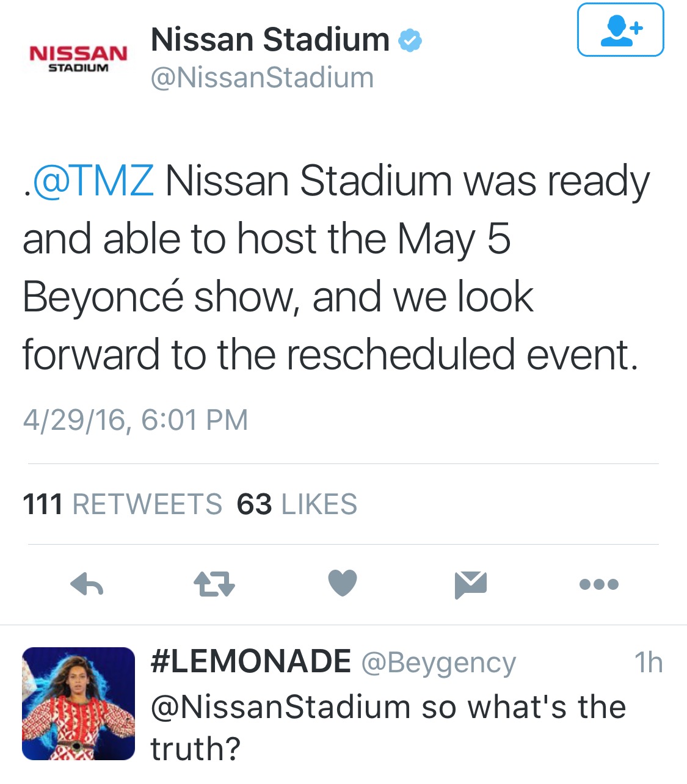Send tweet via direct message envelope
The width and height of the screenshot is (687, 784).
pos(470,584)
